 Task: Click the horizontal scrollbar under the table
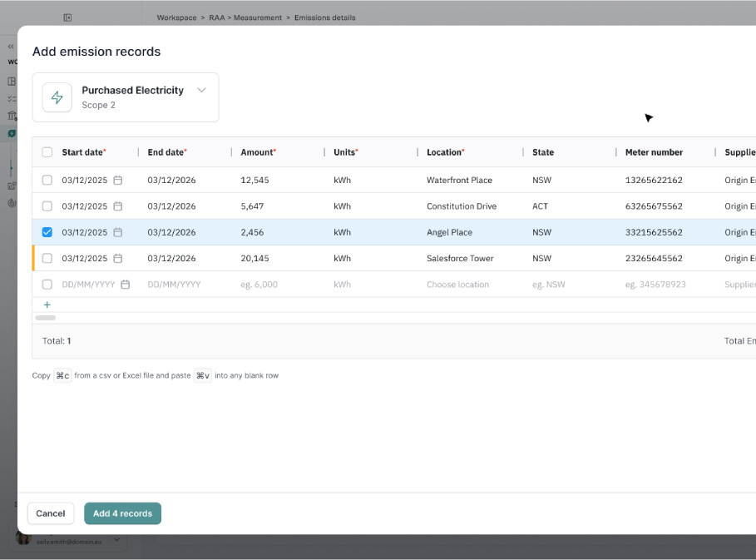coord(46,317)
